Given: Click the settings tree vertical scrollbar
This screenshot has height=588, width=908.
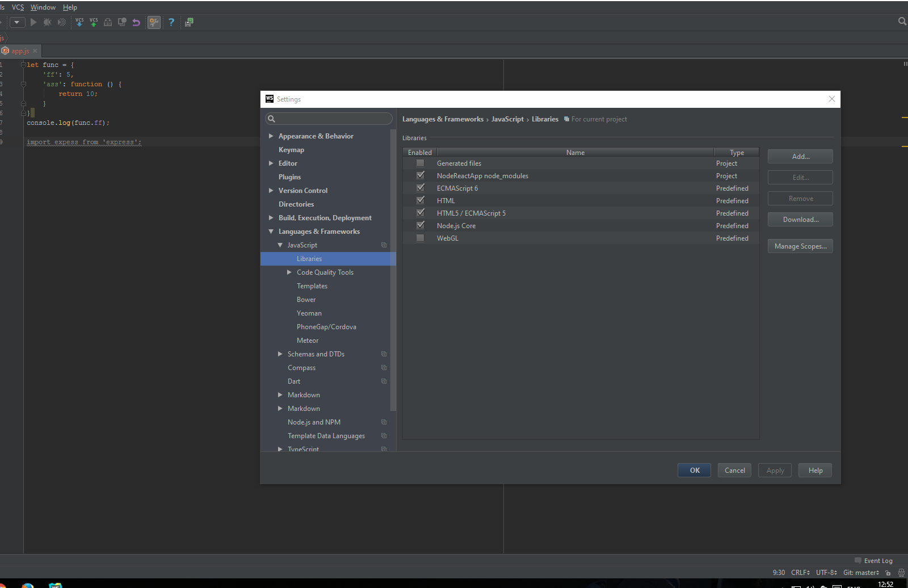Looking at the screenshot, I should (x=393, y=271).
